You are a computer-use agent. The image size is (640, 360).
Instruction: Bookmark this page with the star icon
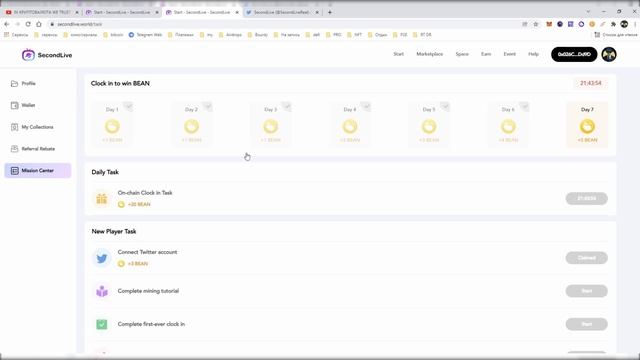536,24
